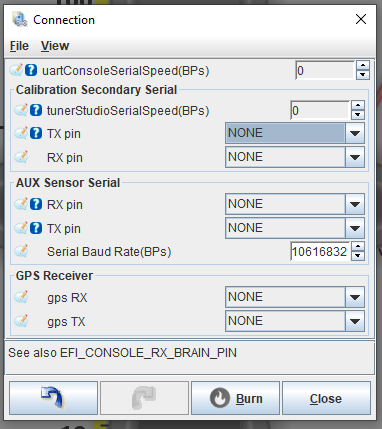Click the 'uartConsoleSerialSpeed(BPs)' label

coord(125,71)
